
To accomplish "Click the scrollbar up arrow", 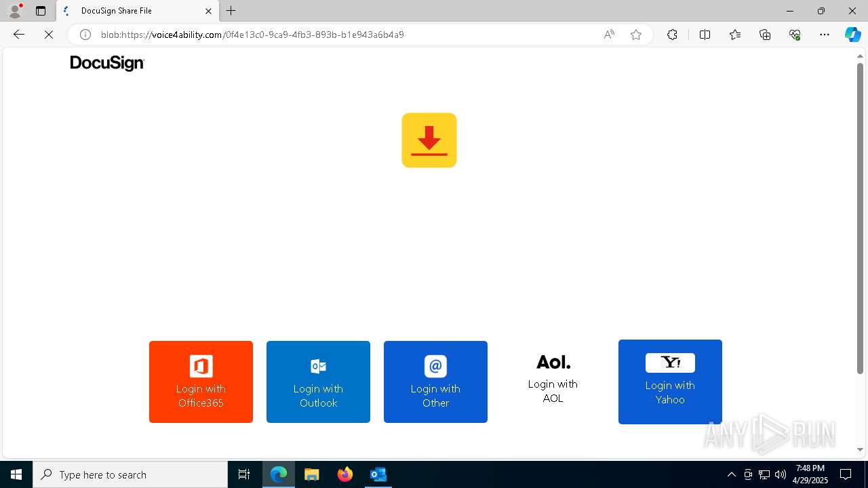I will [x=860, y=56].
